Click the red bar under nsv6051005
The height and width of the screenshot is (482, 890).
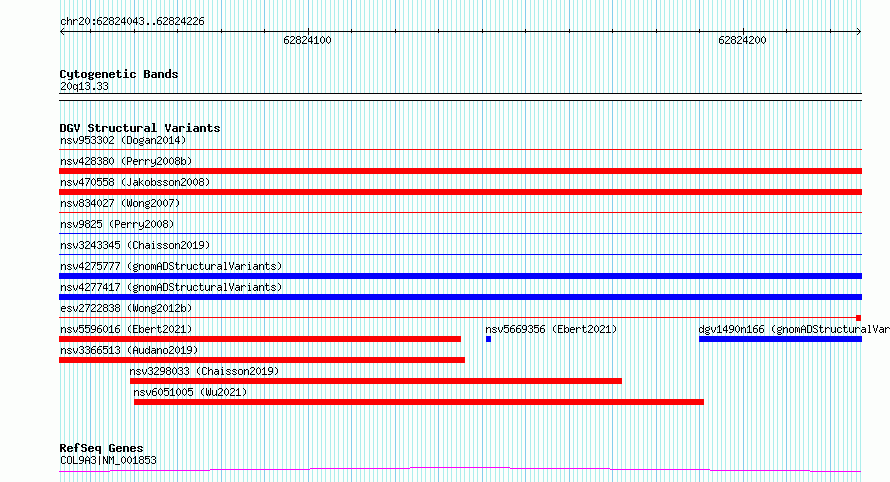tap(419, 402)
